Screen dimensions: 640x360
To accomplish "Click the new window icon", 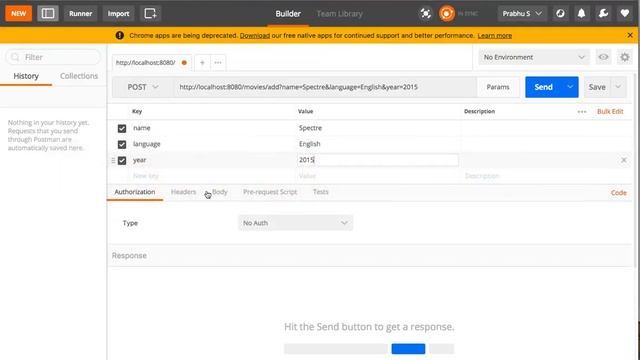I will (150, 13).
